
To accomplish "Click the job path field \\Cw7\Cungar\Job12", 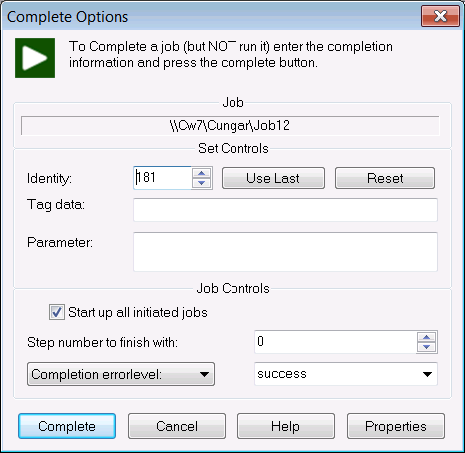I will [x=230, y=126].
